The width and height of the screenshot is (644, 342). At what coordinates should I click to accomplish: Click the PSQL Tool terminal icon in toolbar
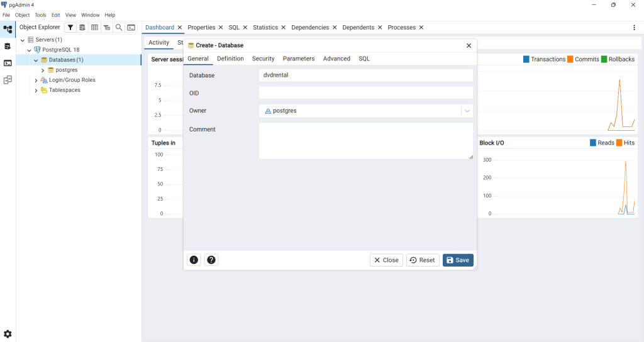click(x=131, y=28)
